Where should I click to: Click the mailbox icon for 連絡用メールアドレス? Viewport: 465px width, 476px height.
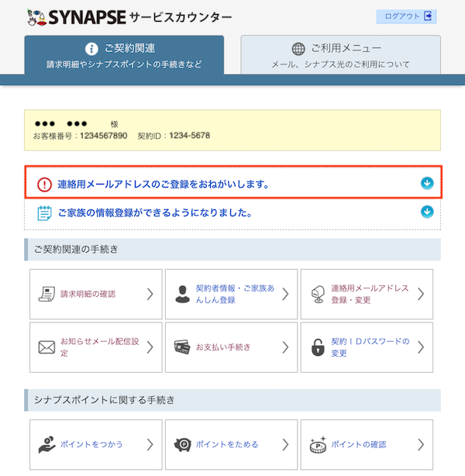[317, 294]
